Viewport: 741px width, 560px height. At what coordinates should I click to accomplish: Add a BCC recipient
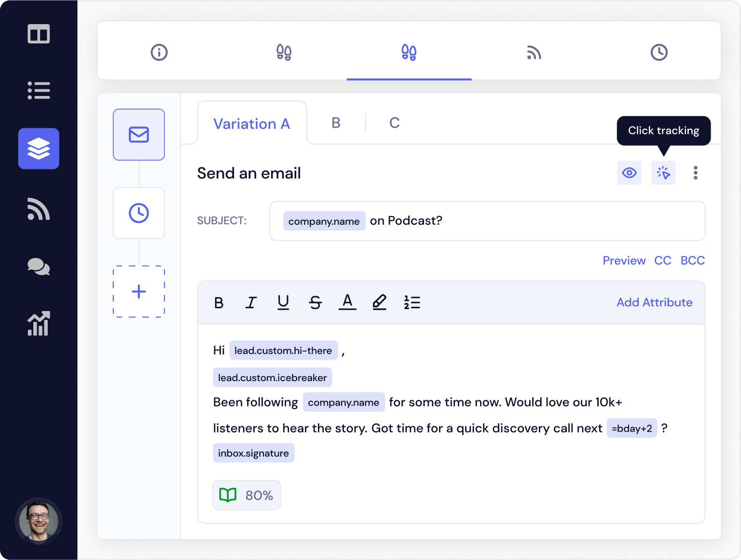point(693,260)
